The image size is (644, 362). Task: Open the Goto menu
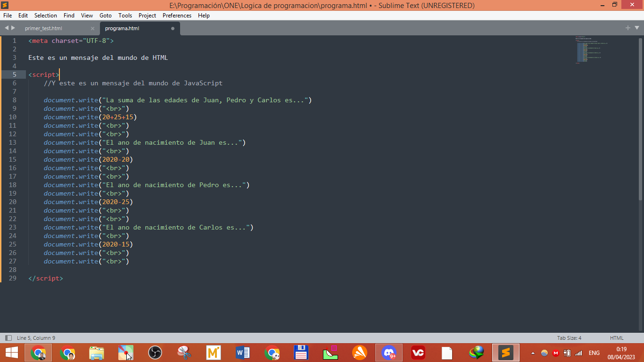(x=106, y=16)
